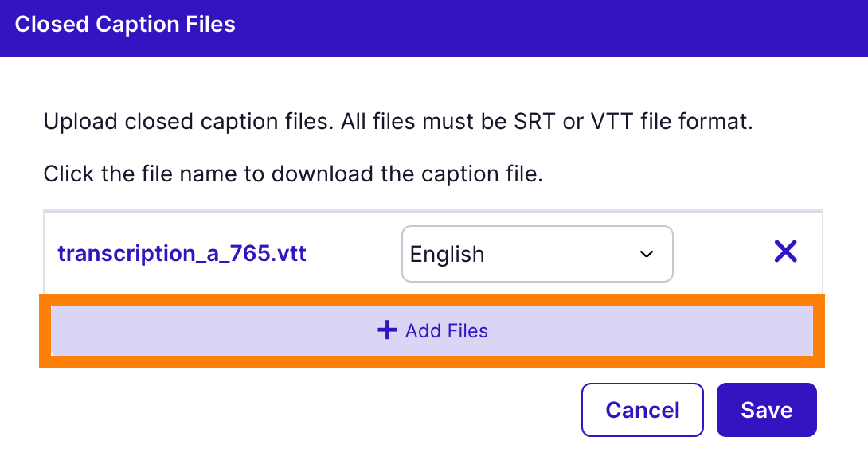Click the Closed Caption Files title bar
The width and height of the screenshot is (868, 468).
(x=124, y=24)
